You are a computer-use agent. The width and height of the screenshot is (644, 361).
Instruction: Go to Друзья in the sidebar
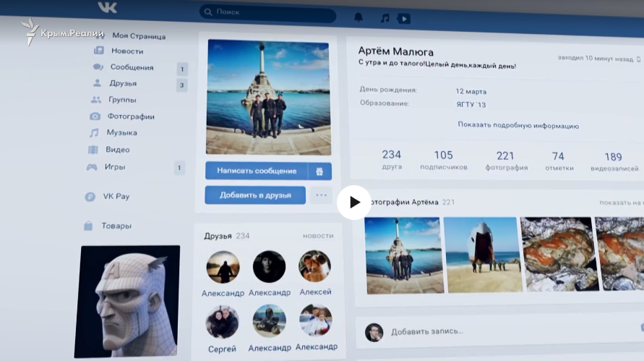pyautogui.click(x=123, y=83)
